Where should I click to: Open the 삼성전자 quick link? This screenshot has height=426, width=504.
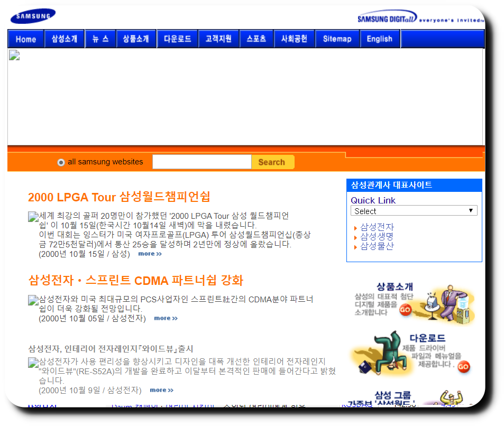[377, 227]
